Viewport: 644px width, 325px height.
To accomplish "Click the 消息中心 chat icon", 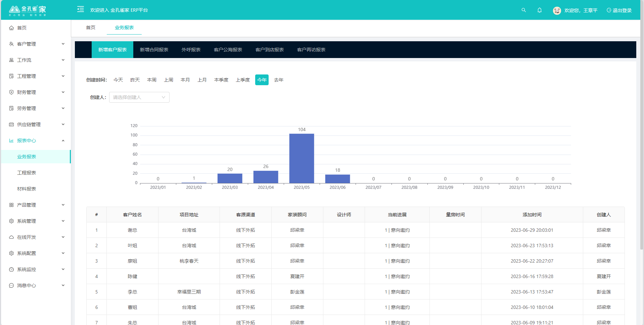I will click(11, 285).
